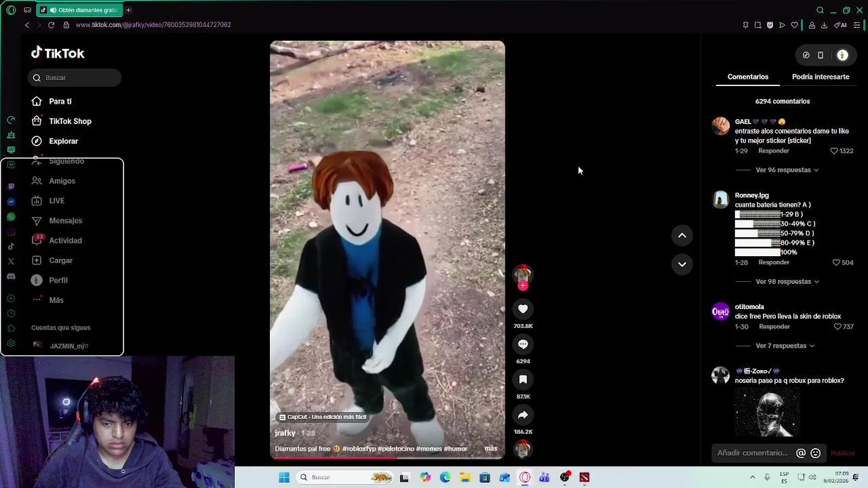Viewport: 868px width, 488px height.
Task: Like otitomola's comment heart
Action: (837, 327)
